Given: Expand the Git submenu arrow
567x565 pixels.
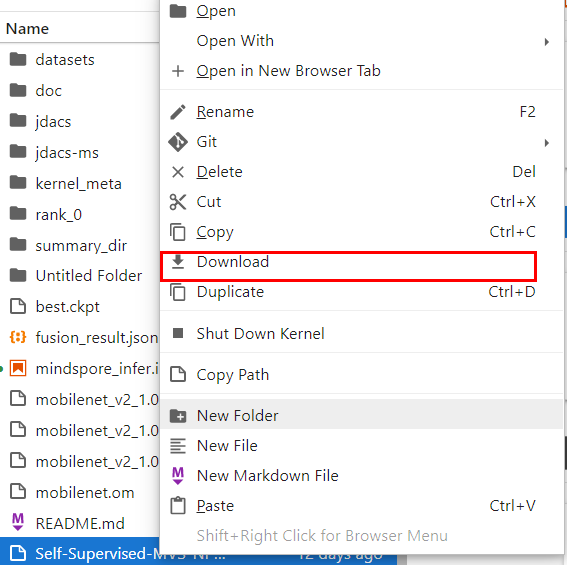Looking at the screenshot, I should 547,143.
